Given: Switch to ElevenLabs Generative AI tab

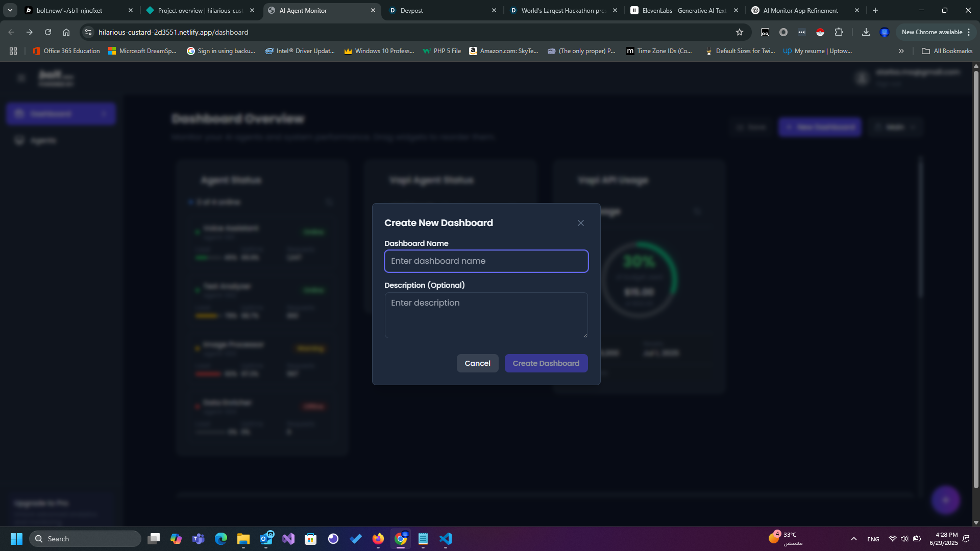Looking at the screenshot, I should (x=683, y=10).
